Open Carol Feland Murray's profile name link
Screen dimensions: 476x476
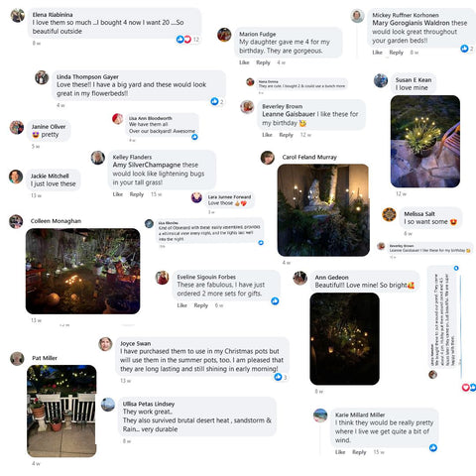pos(309,157)
